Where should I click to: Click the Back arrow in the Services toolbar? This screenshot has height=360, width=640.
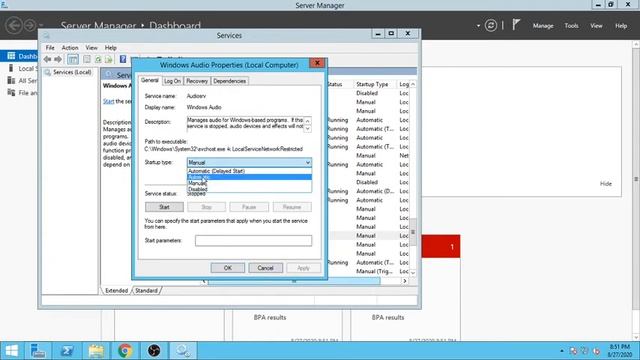click(47, 60)
